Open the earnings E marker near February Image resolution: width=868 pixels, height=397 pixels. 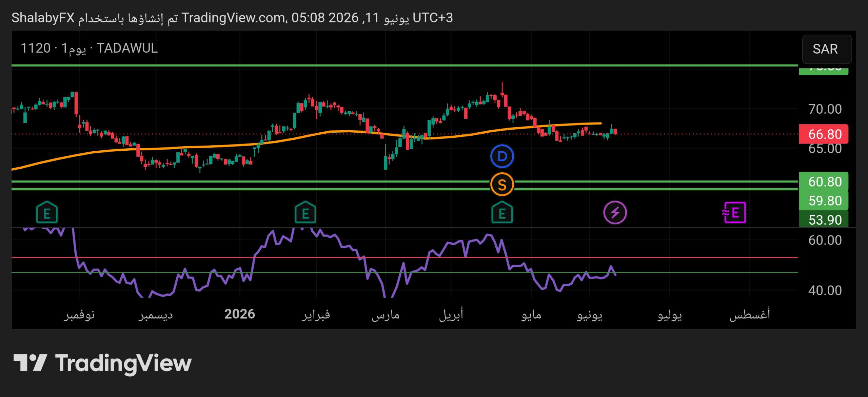point(305,213)
